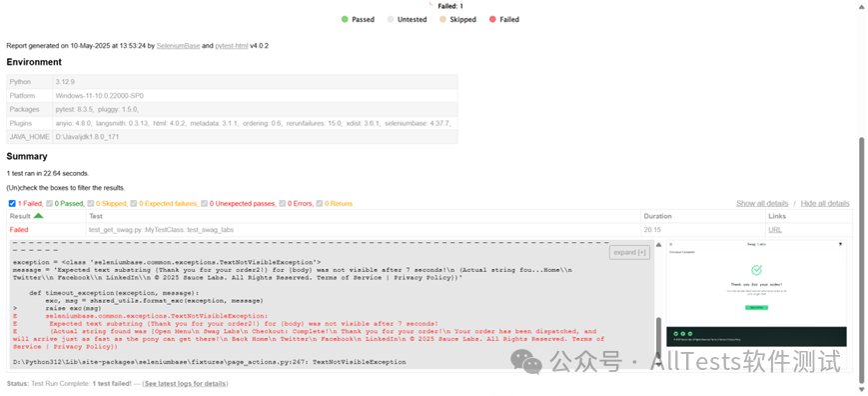This screenshot has width=868, height=396.
Task: Click the Summary heading
Action: [x=27, y=157]
